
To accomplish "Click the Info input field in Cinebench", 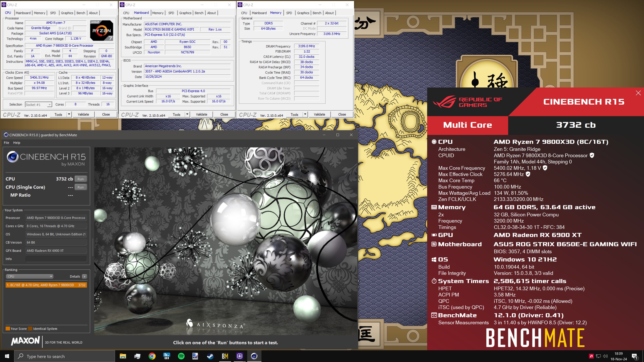I will (56, 259).
